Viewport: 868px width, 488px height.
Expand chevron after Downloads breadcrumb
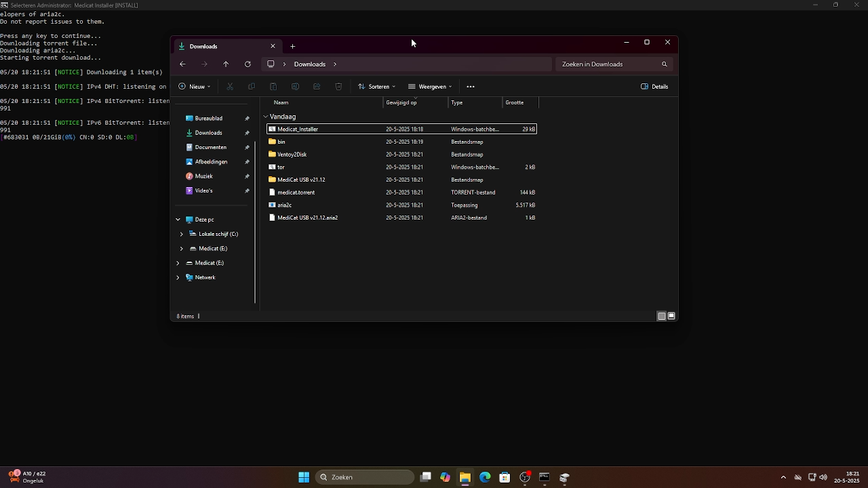pyautogui.click(x=335, y=64)
